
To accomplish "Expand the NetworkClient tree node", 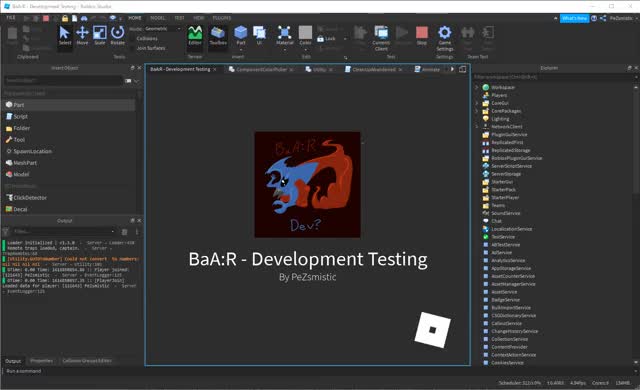I will click(476, 127).
